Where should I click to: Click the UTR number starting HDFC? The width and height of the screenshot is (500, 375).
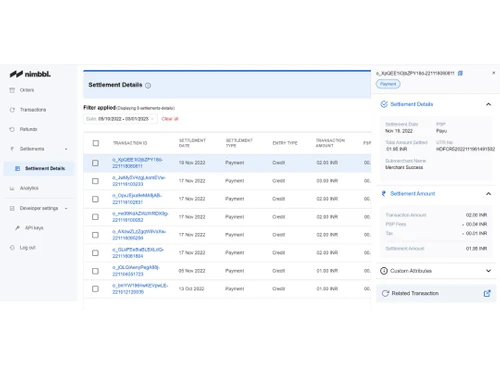pos(465,149)
